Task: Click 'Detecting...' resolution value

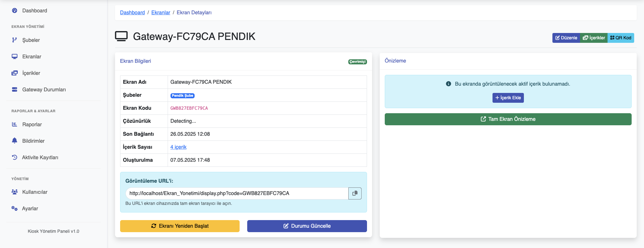Action: click(183, 121)
